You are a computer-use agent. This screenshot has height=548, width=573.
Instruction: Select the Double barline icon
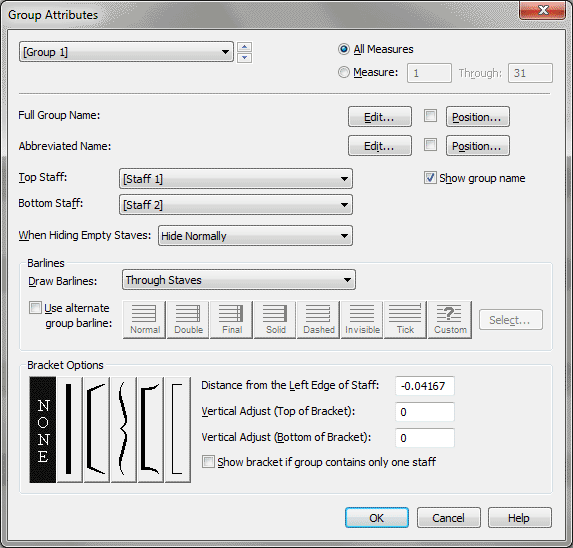(x=188, y=320)
